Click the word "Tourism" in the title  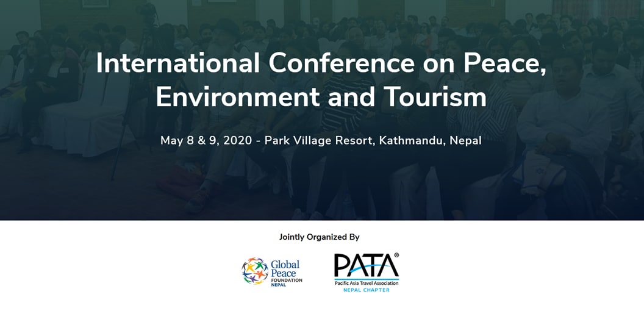pyautogui.click(x=435, y=98)
